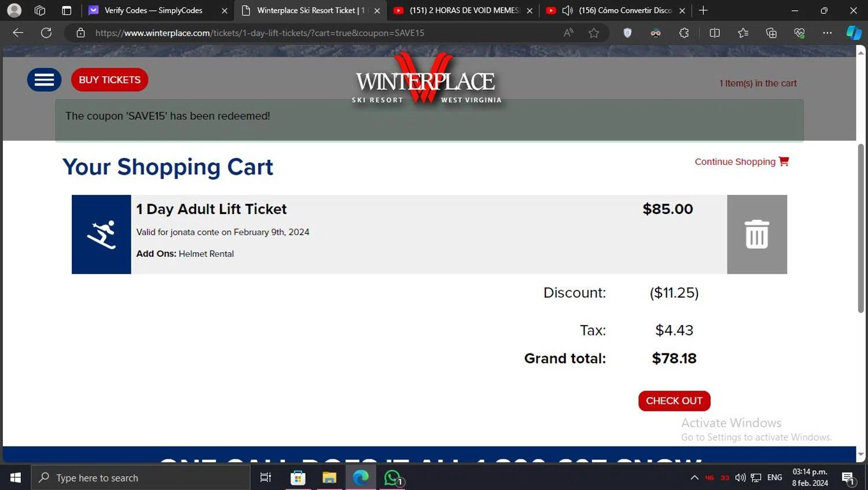This screenshot has width=868, height=490.
Task: Close the SimplyCodes tab
Action: [x=225, y=10]
